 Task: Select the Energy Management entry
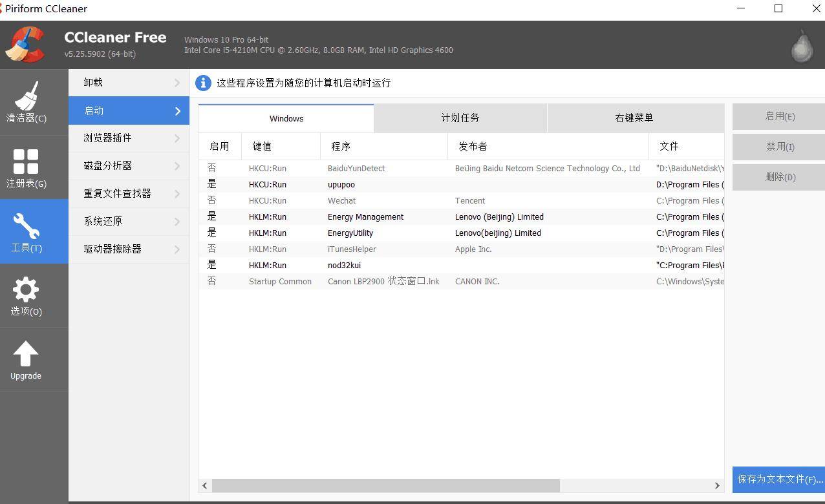point(461,216)
